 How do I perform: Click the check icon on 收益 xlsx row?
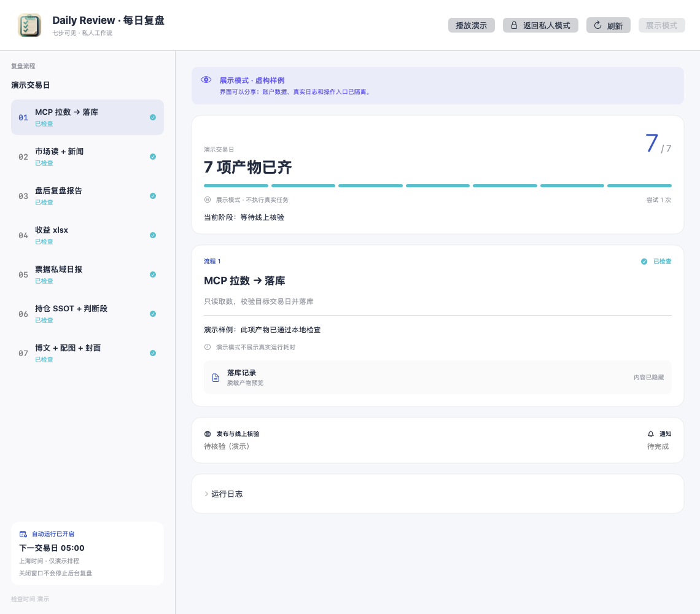click(153, 235)
